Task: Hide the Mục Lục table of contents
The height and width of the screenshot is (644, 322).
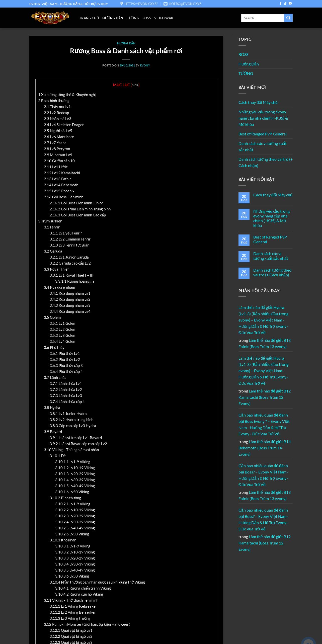Action: click(135, 85)
